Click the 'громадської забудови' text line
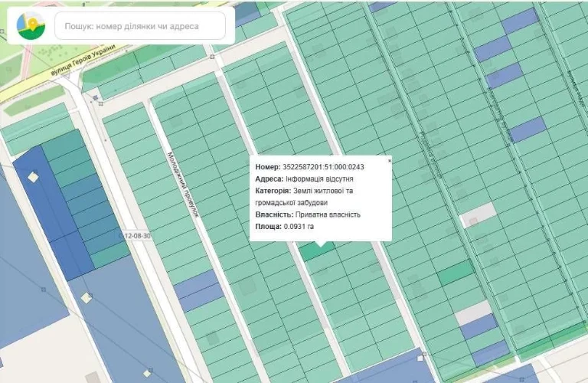Screen dimensions: 588x383 coord(292,202)
